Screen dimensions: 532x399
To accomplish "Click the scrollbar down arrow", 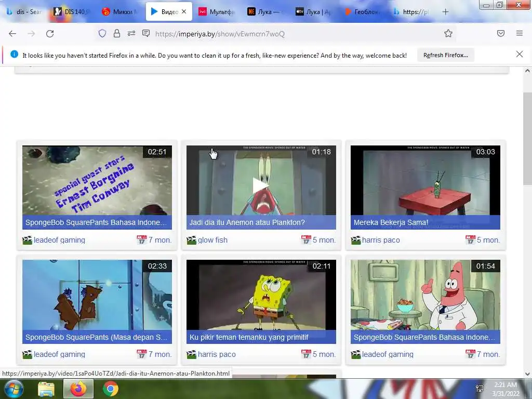I will pos(527,374).
